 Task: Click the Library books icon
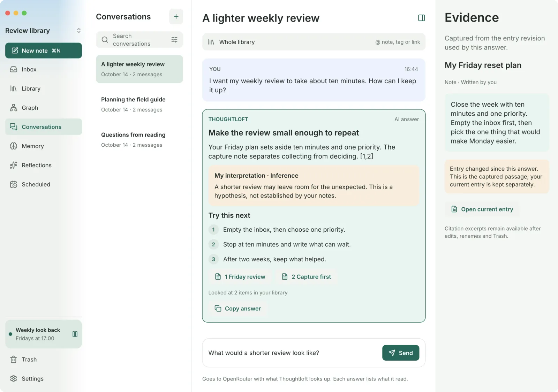coord(14,89)
